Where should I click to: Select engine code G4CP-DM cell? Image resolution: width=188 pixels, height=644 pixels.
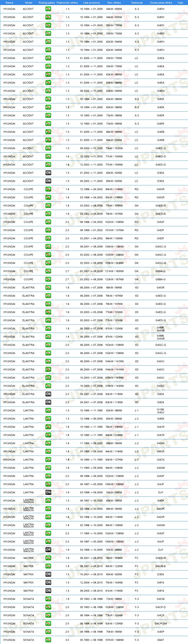[161, 624]
